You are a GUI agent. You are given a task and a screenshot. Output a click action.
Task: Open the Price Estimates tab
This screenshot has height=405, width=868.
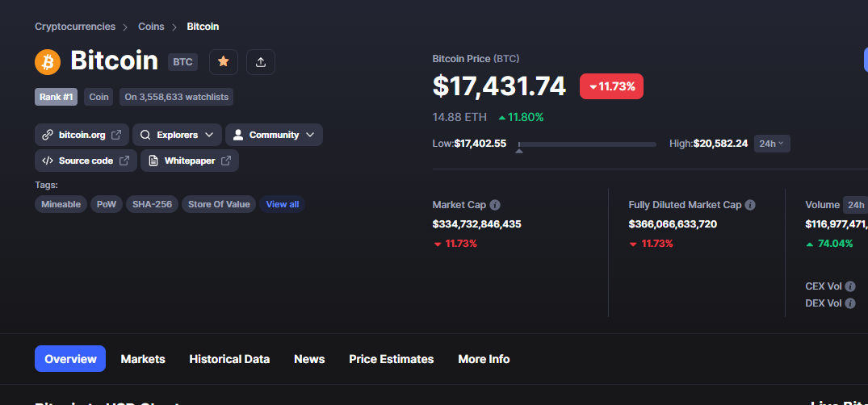click(392, 359)
